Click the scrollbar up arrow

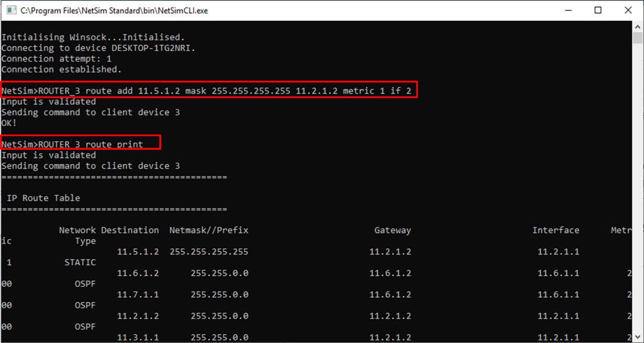[638, 26]
